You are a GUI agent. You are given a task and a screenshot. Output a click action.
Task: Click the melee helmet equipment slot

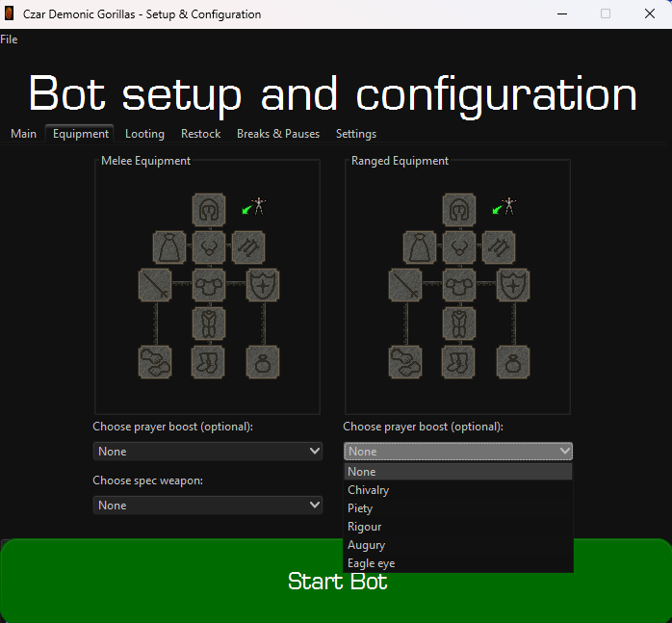(x=209, y=208)
